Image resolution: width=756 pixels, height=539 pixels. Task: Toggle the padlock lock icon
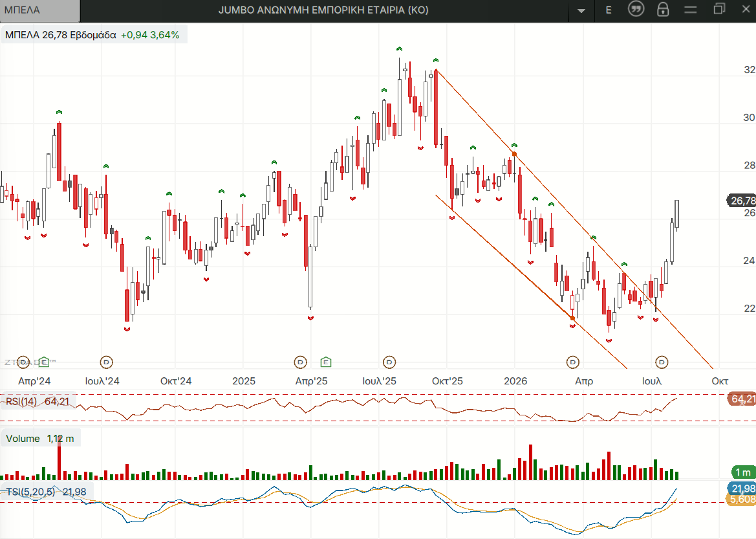coord(663,9)
